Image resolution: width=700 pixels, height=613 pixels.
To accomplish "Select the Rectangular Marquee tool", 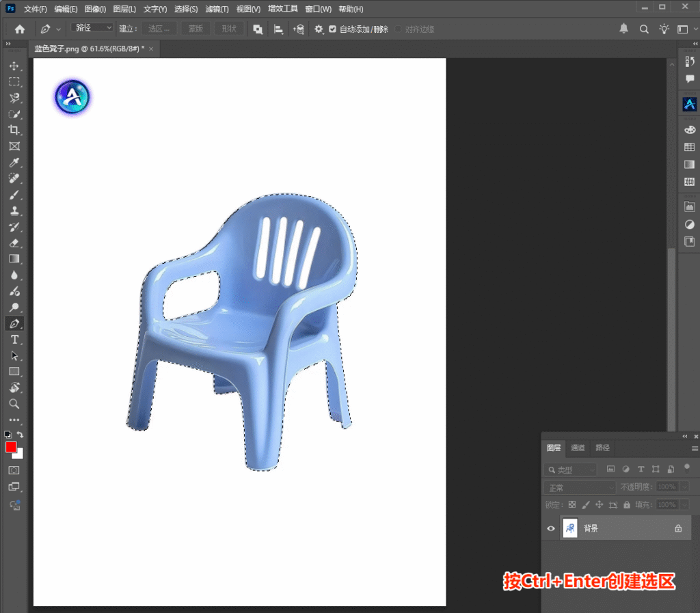I will pyautogui.click(x=14, y=82).
